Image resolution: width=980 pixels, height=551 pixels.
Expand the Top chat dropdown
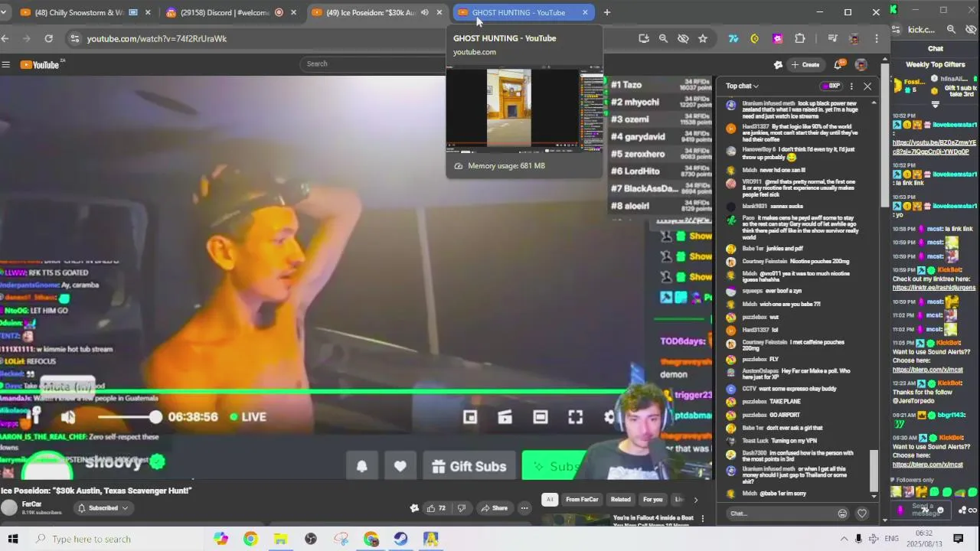pos(742,86)
